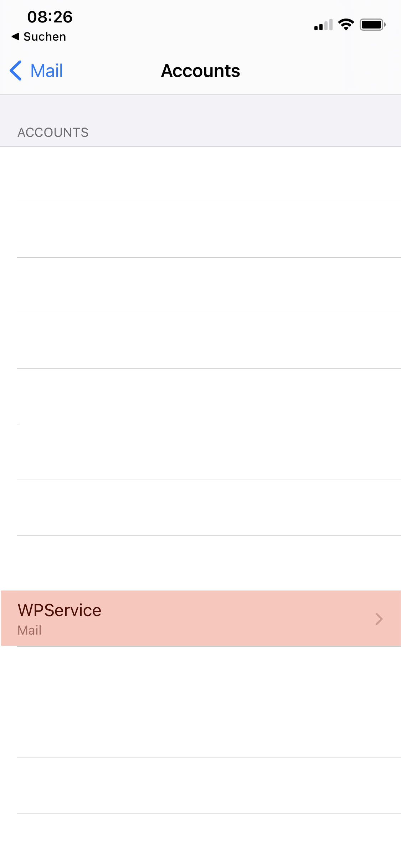Tap the WPService account name text
The width and height of the screenshot is (401, 868).
pyautogui.click(x=60, y=610)
